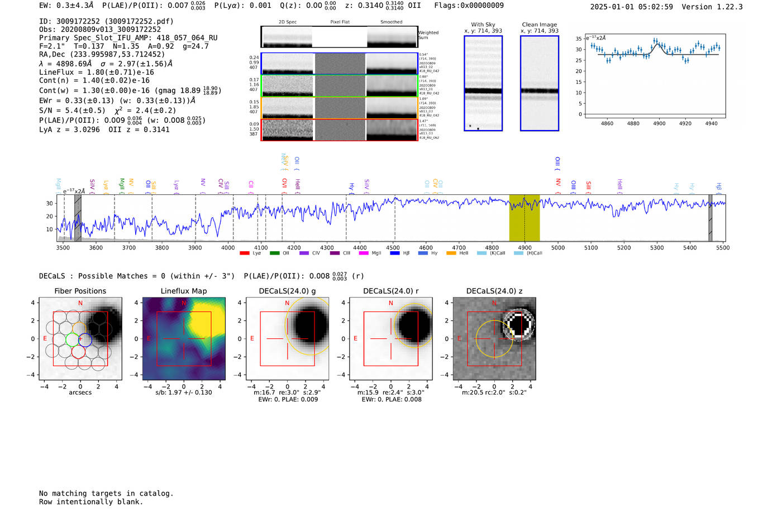Image resolution: width=782 pixels, height=532 pixels.
Task: Click the Pixel Flat column header
Action: (340, 22)
